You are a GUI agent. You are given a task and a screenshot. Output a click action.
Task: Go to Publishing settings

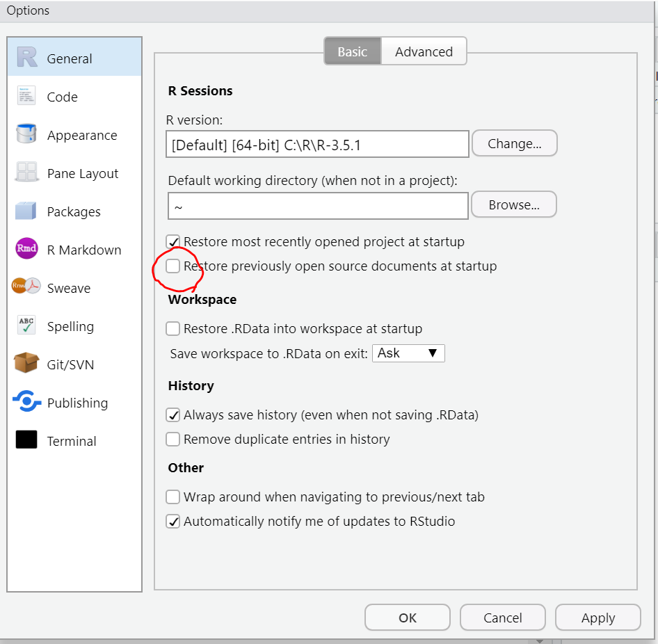coord(74,403)
